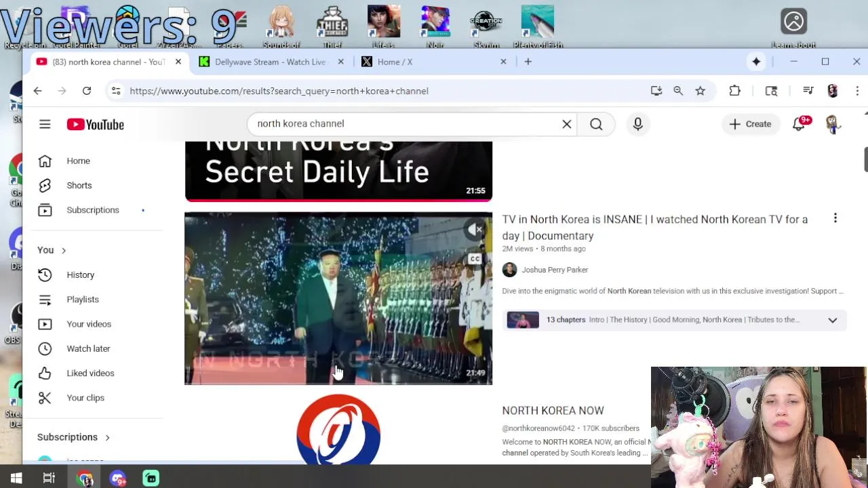The image size is (868, 488).
Task: Open the Secret Daily Life video thumbnail
Action: pos(338,171)
